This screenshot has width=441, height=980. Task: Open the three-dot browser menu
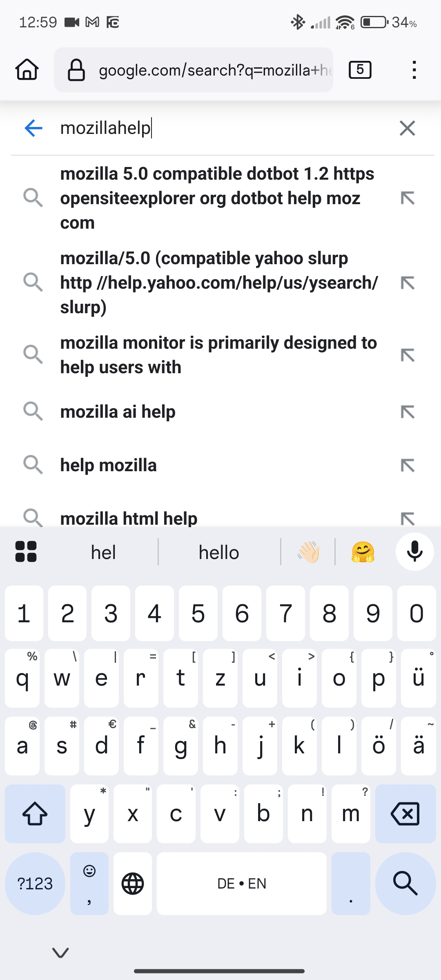[x=414, y=69]
